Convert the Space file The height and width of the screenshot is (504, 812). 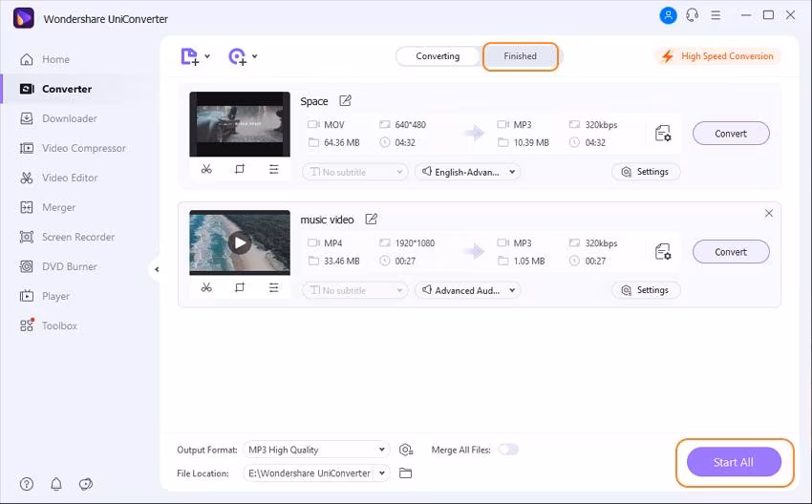point(731,134)
